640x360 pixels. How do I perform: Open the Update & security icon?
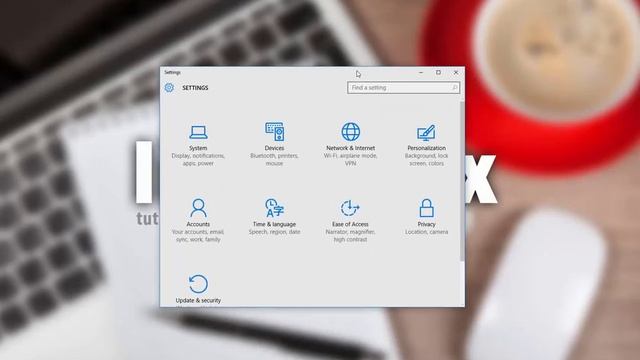[198, 284]
